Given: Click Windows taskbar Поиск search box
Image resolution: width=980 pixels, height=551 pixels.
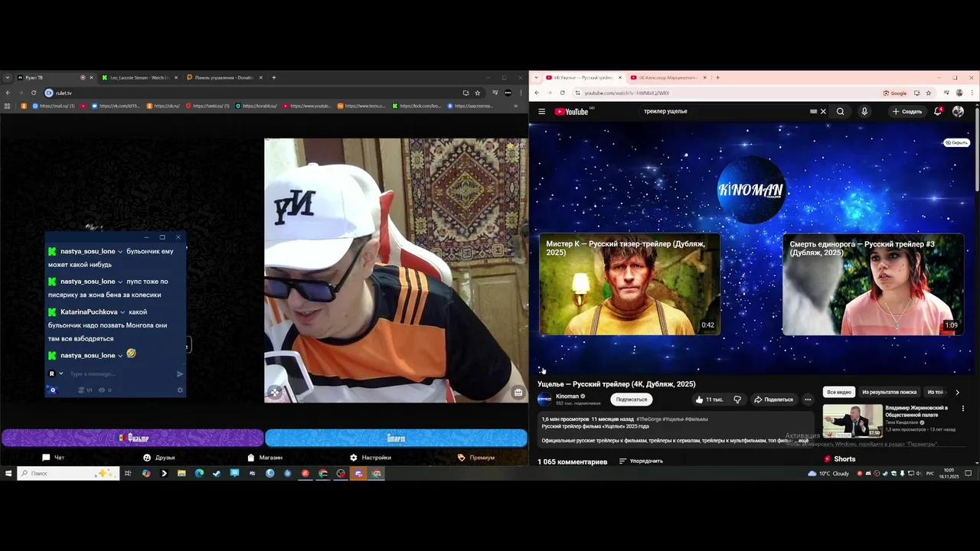Looking at the screenshot, I should [68, 474].
